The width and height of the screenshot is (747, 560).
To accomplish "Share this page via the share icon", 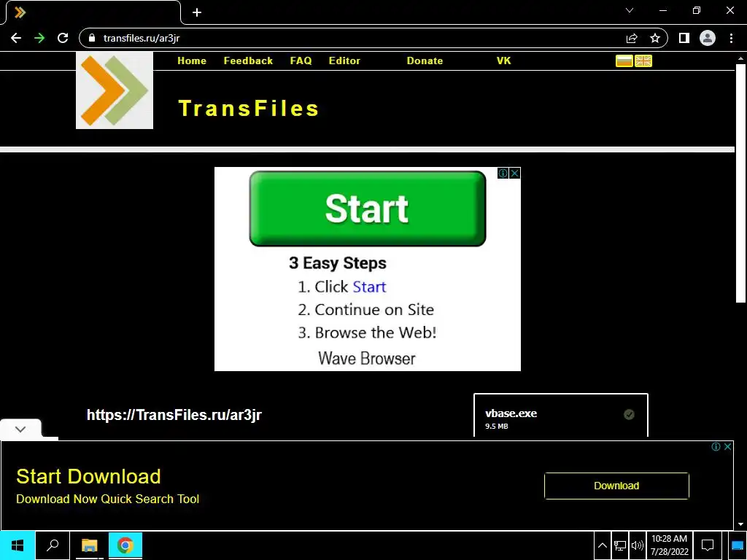I will pos(632,38).
